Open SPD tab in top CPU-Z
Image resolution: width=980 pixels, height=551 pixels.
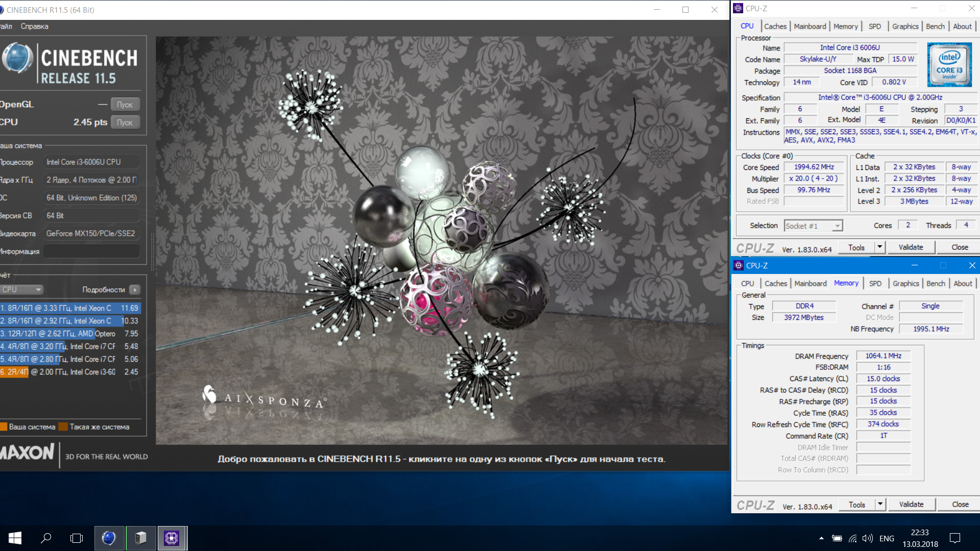point(875,26)
